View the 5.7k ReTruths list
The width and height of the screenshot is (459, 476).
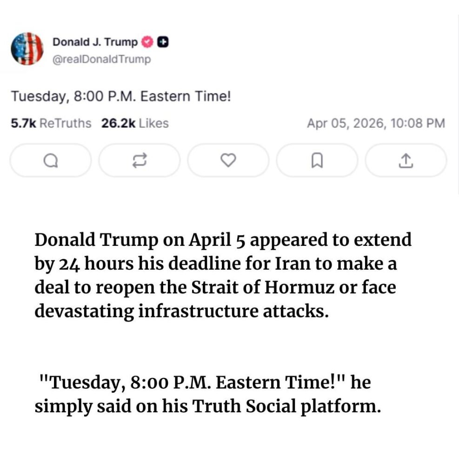click(51, 124)
